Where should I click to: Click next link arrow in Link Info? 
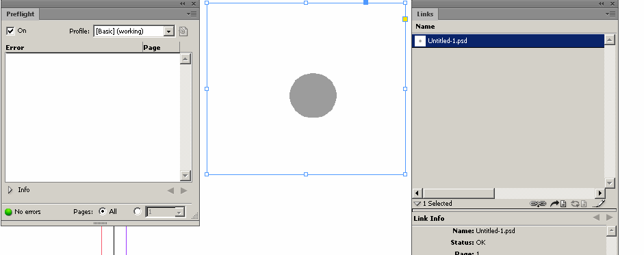tap(610, 217)
